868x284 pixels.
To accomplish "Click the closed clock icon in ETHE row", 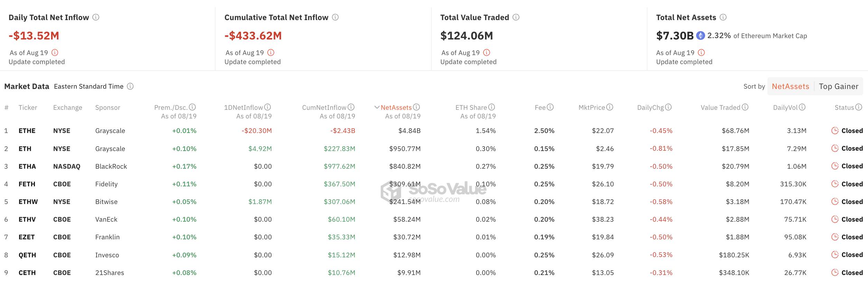I will tap(835, 131).
